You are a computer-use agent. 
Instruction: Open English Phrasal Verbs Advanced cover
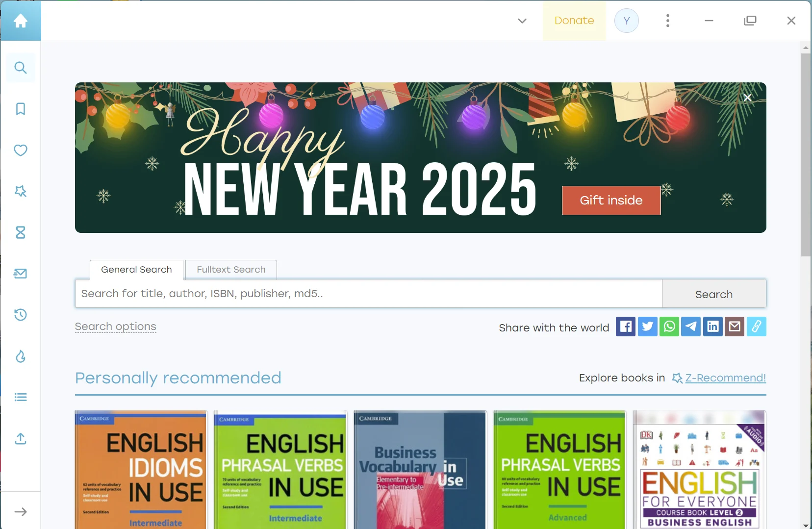tap(559, 470)
